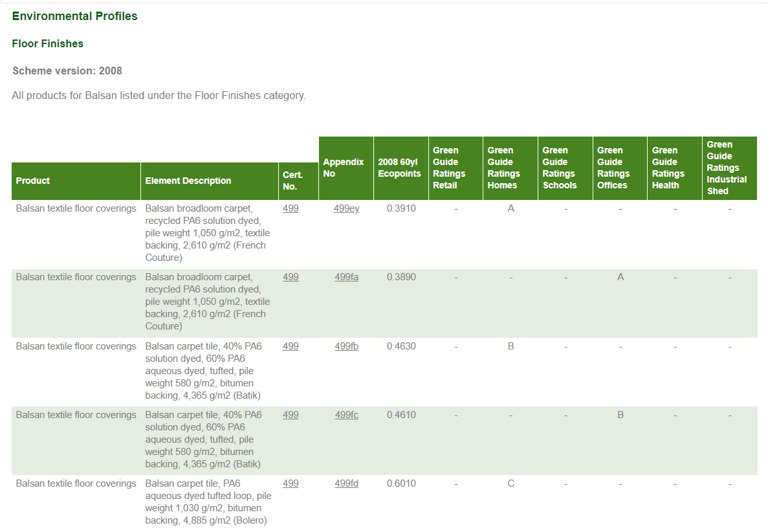The width and height of the screenshot is (768, 532).
Task: Click the Element Description column header
Action: coord(210,181)
